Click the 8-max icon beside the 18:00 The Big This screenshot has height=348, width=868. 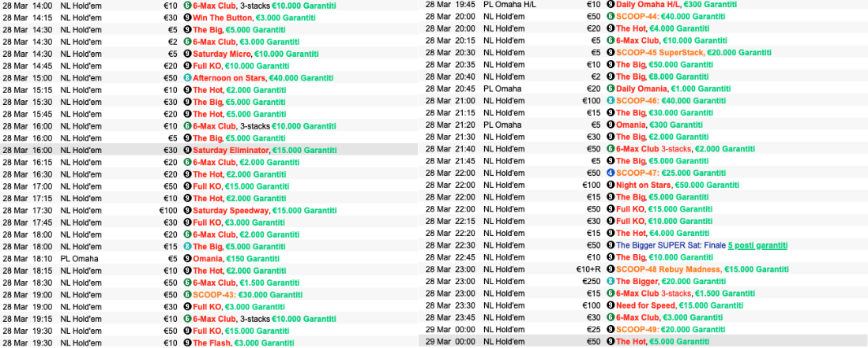[187, 247]
